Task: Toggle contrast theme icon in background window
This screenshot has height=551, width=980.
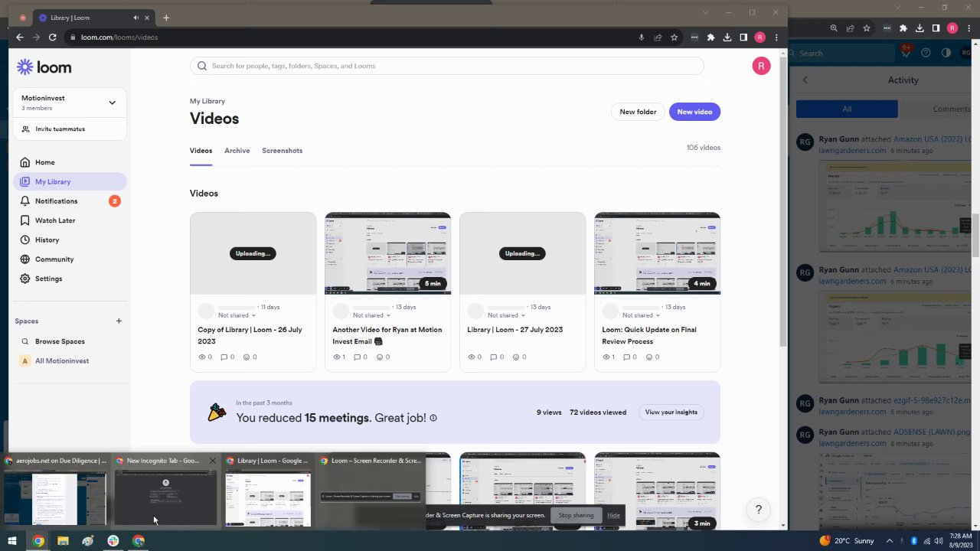Action: (946, 53)
